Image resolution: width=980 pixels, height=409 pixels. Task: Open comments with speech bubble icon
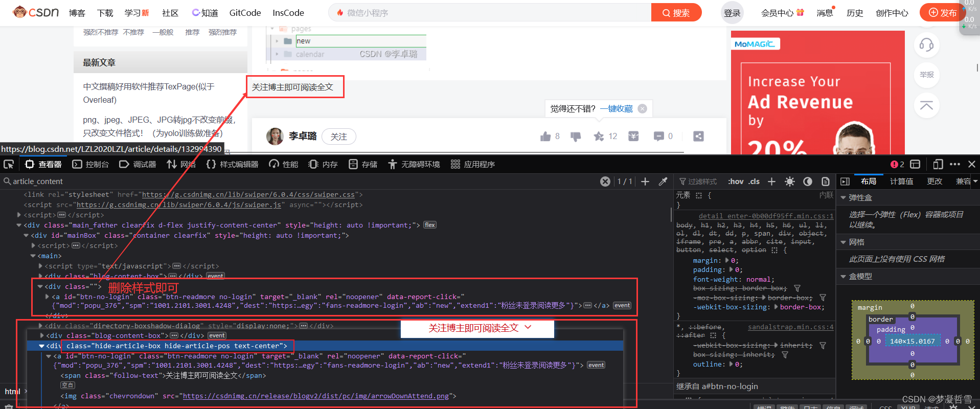[659, 136]
